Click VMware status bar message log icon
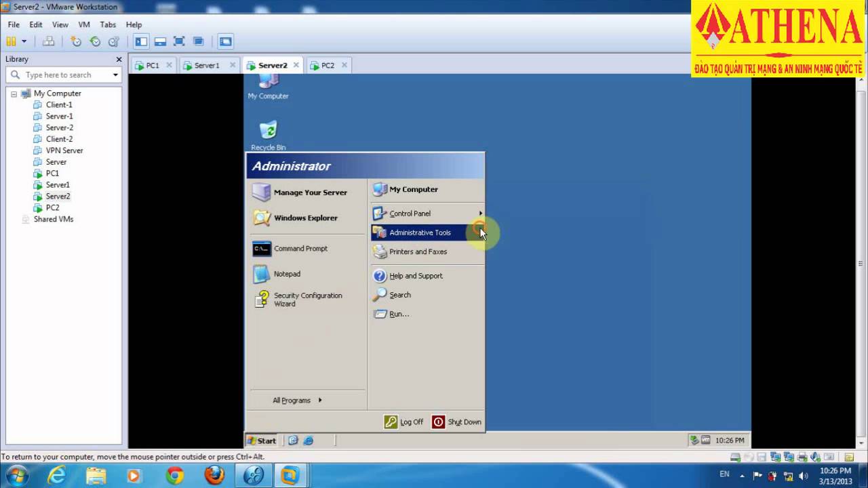 point(849,457)
